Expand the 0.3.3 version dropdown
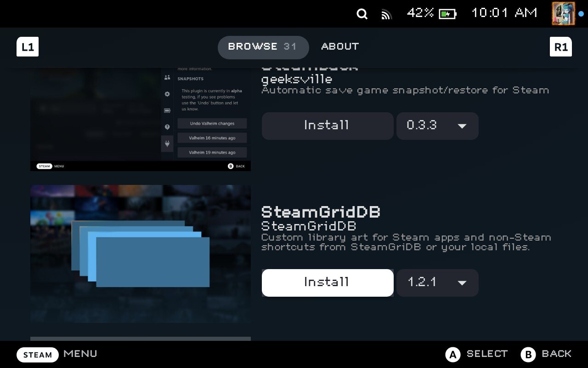This screenshot has height=368, width=588. (x=437, y=126)
